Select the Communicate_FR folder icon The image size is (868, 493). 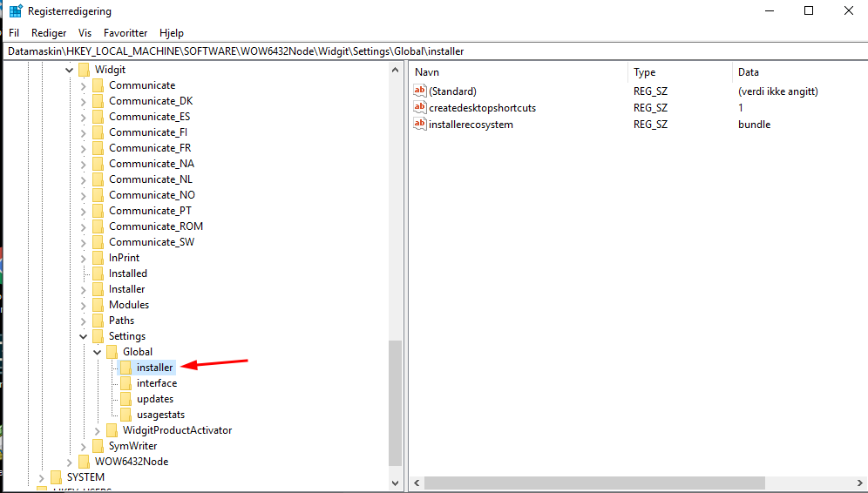[98, 148]
